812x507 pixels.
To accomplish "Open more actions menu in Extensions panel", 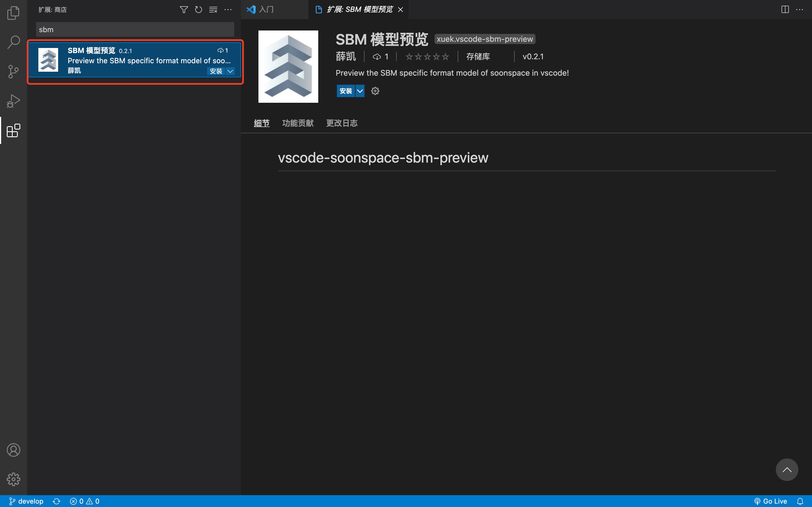I will point(228,9).
